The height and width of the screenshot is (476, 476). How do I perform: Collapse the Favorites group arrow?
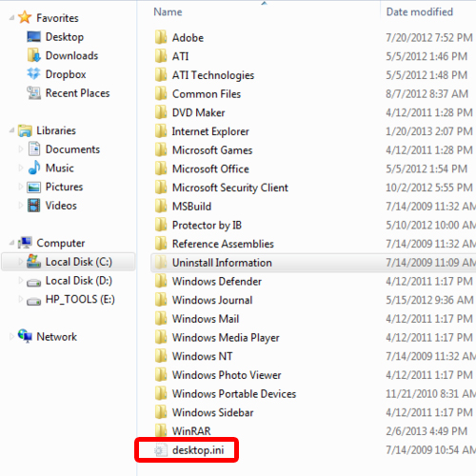(x=11, y=18)
